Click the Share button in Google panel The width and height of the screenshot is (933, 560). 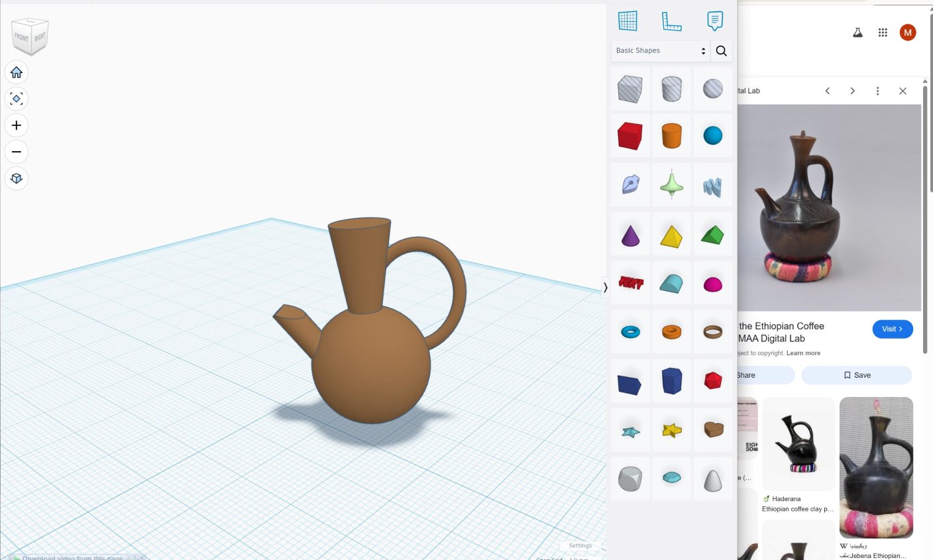766,375
